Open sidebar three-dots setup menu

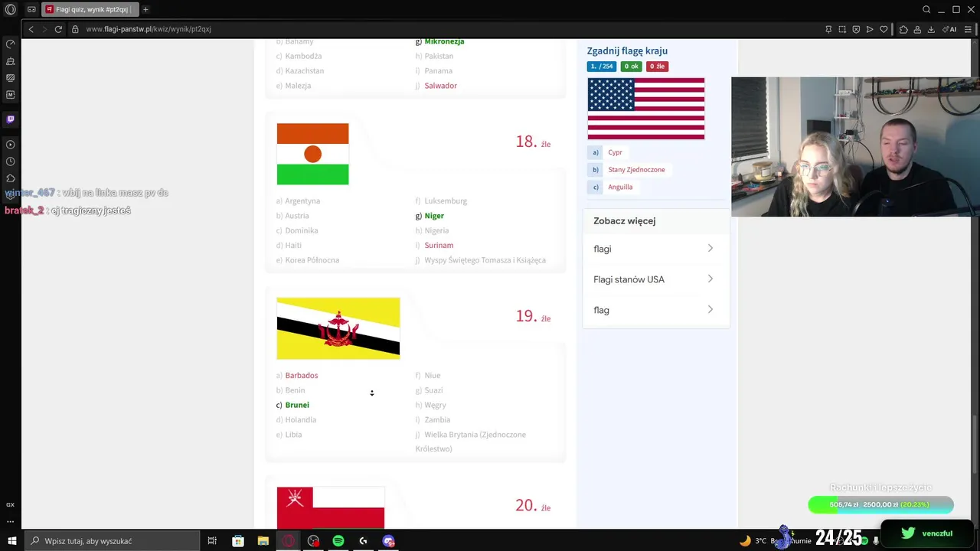(11, 522)
